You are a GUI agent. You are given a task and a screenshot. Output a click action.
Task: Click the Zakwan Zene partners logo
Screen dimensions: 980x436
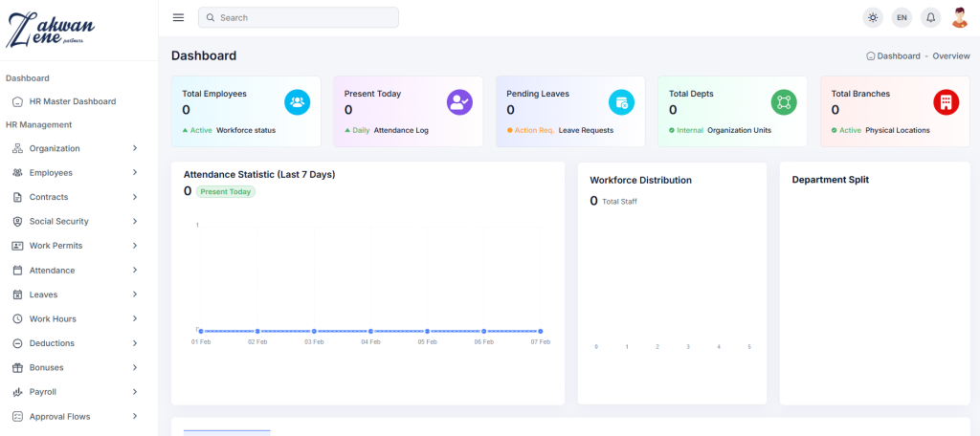click(x=50, y=31)
